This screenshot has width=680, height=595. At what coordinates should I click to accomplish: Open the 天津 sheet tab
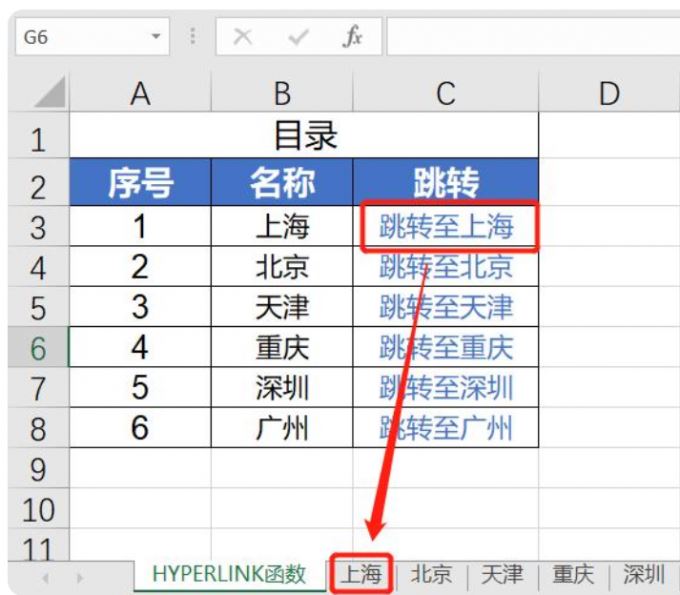[502, 574]
